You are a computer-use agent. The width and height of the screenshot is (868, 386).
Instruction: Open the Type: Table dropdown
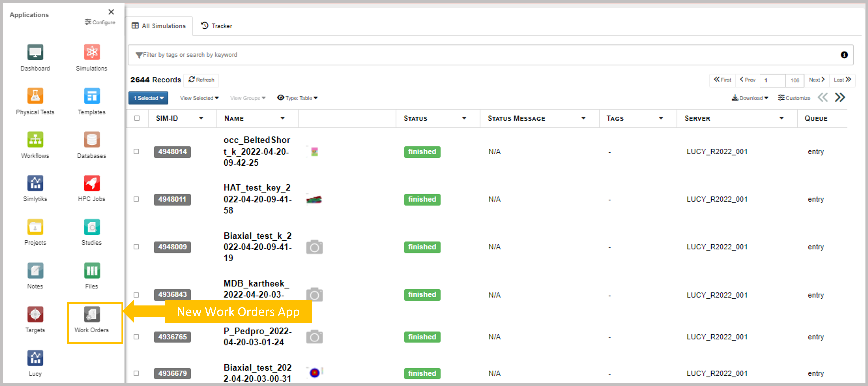[297, 98]
